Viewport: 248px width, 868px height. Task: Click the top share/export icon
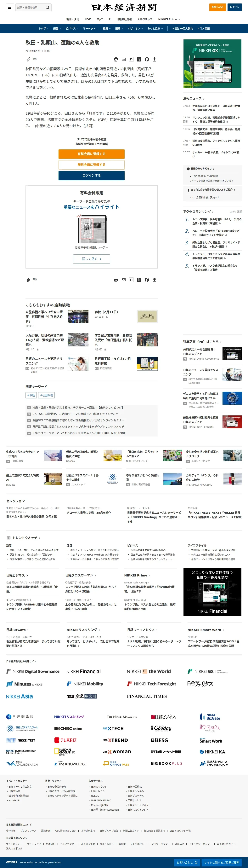pyautogui.click(x=155, y=59)
